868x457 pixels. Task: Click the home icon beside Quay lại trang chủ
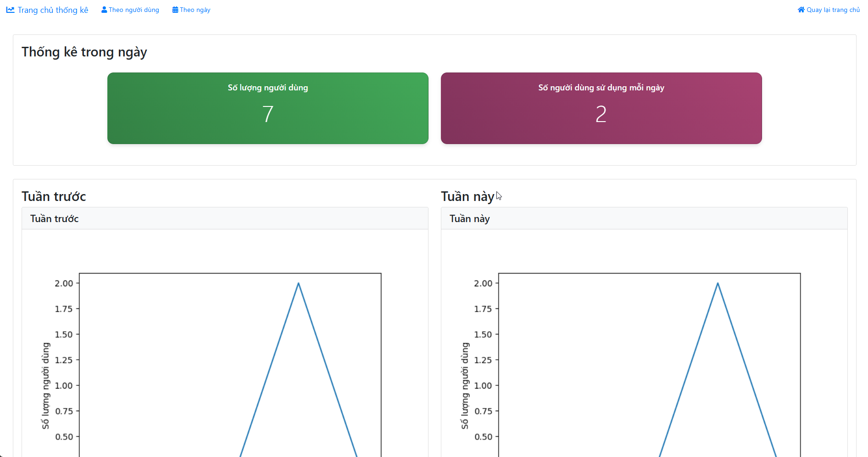[x=801, y=10]
